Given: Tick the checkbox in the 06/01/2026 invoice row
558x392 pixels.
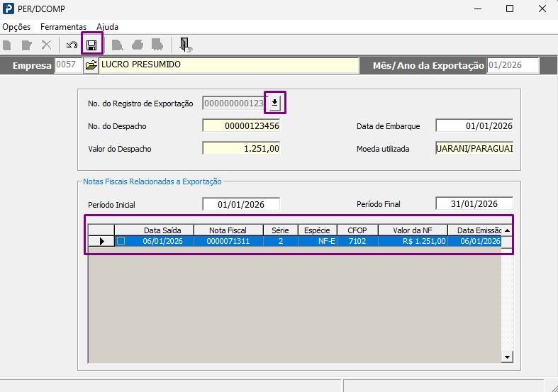Looking at the screenshot, I should coord(121,241).
